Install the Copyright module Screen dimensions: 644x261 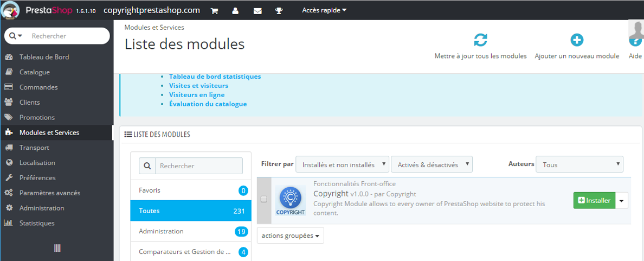tap(594, 201)
